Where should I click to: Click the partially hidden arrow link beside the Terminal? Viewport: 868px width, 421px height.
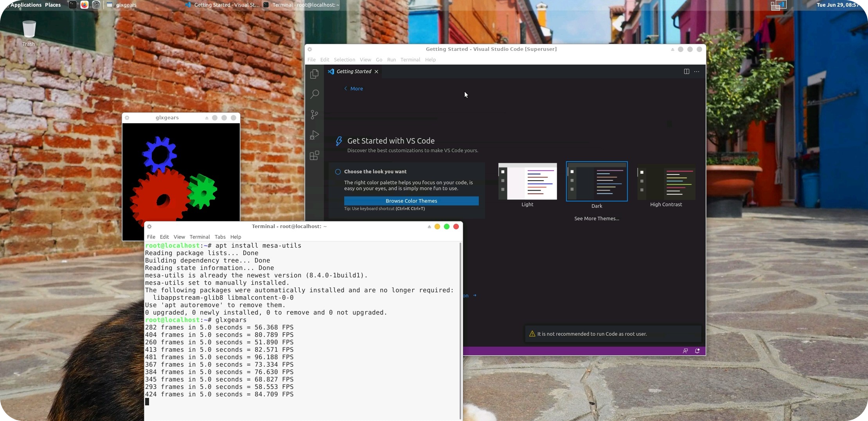pyautogui.click(x=470, y=295)
